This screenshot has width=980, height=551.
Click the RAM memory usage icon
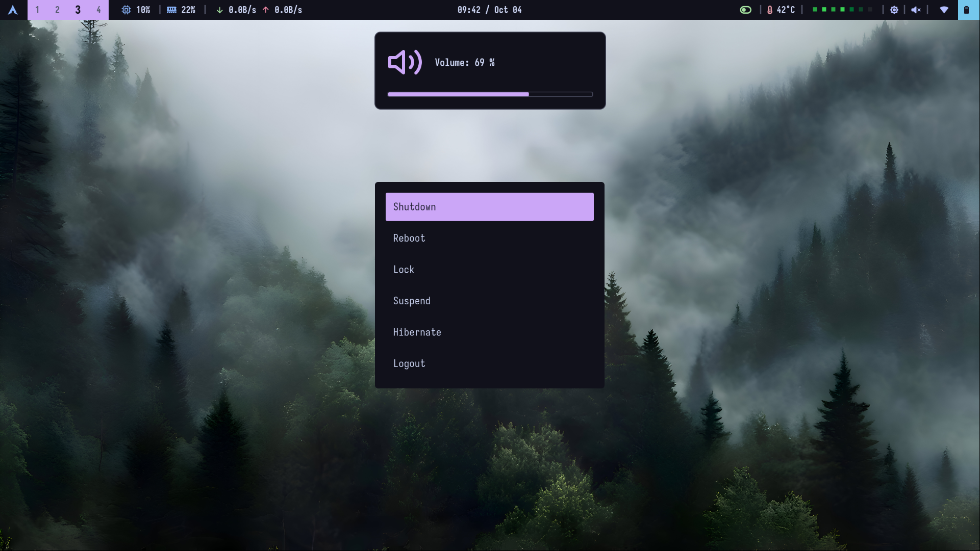171,10
